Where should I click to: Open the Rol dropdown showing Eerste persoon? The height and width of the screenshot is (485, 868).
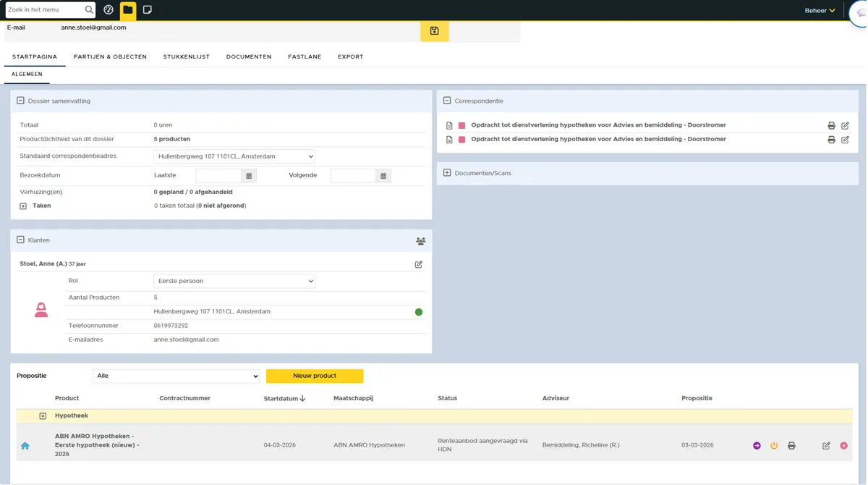(x=234, y=281)
